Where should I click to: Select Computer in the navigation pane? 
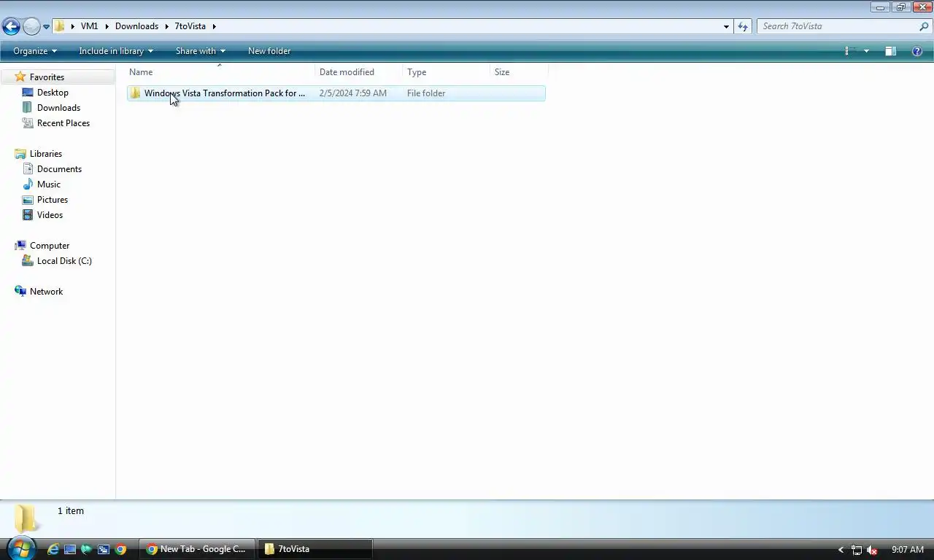click(x=50, y=246)
